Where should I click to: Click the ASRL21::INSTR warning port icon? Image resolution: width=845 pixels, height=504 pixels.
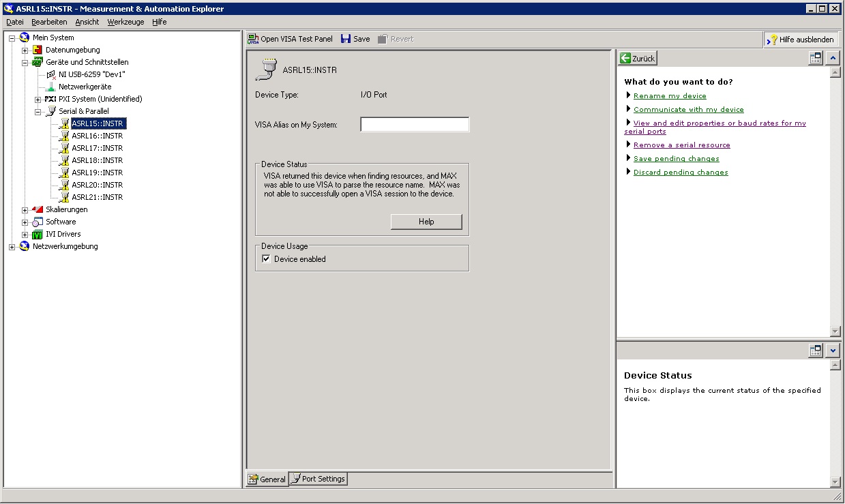click(64, 197)
